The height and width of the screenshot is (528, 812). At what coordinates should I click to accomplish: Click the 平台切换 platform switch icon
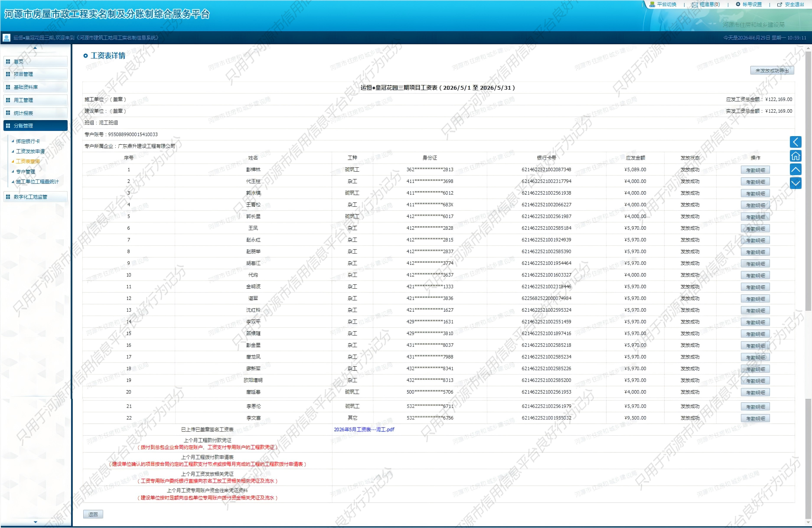(652, 4)
